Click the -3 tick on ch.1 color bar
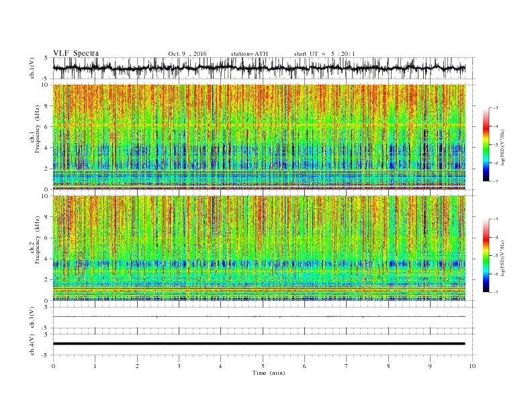Screen dimensions: 532x411 (x=495, y=108)
